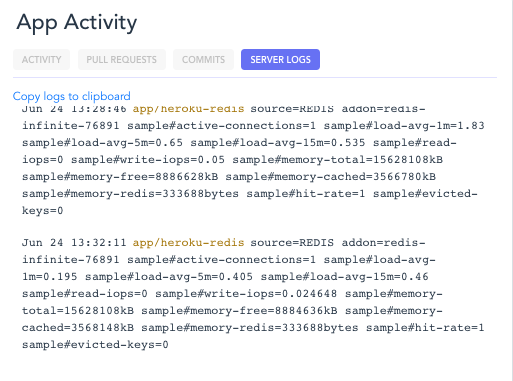Screen dimensions: 513x381
Task: Click sample#memory-free=8884636kB text
Action: [x=239, y=311]
